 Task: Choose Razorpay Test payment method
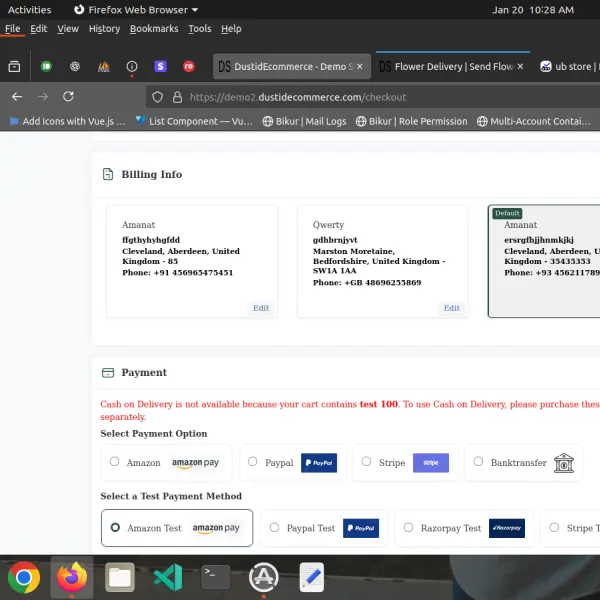pyautogui.click(x=409, y=527)
